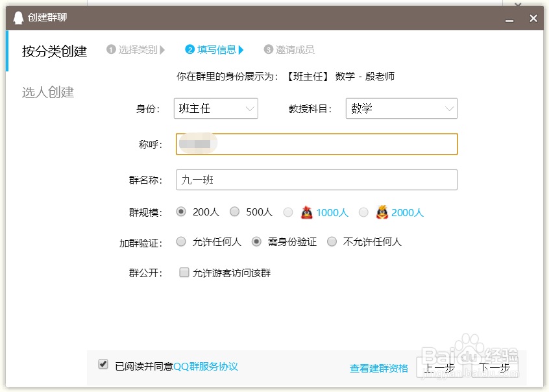Open the 身份 dropdown arrow showing 班主任

(250, 108)
